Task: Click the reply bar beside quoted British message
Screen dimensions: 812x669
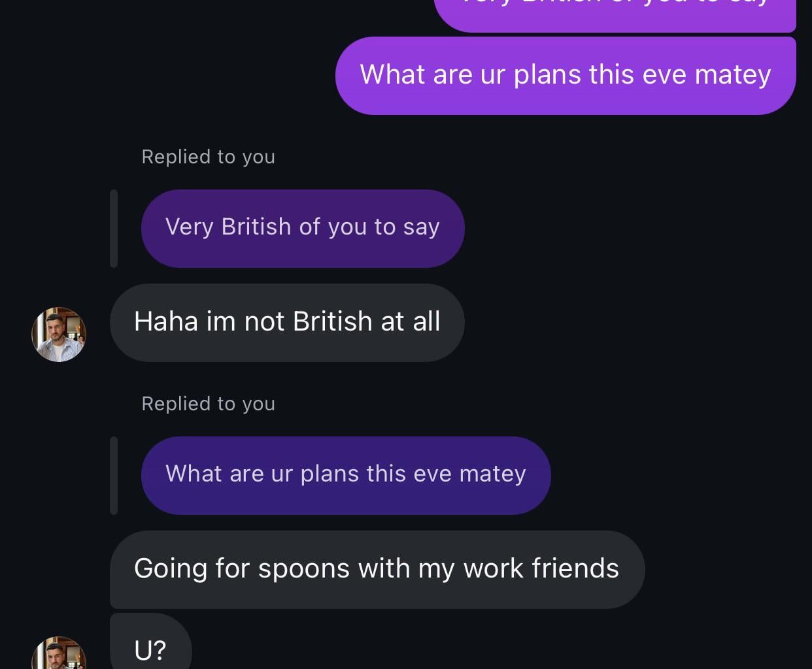Action: [x=114, y=229]
